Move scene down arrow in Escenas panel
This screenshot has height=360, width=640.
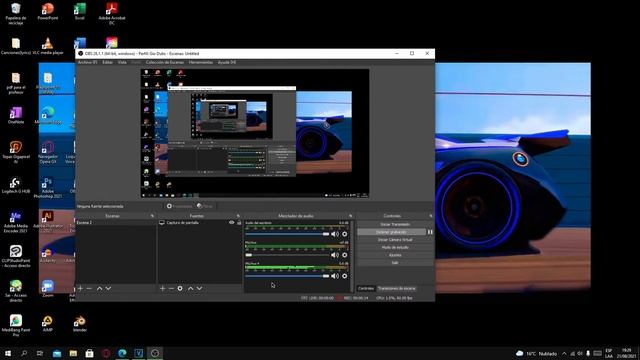pyautogui.click(x=108, y=288)
